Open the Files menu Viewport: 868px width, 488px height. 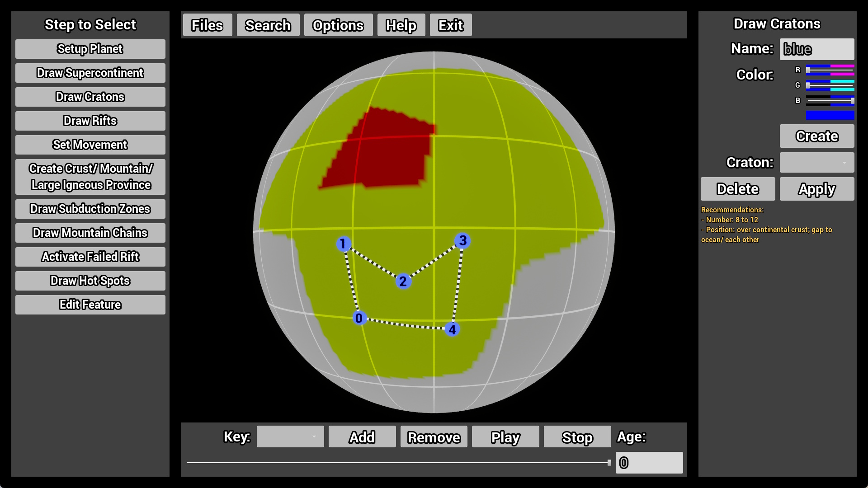[207, 25]
